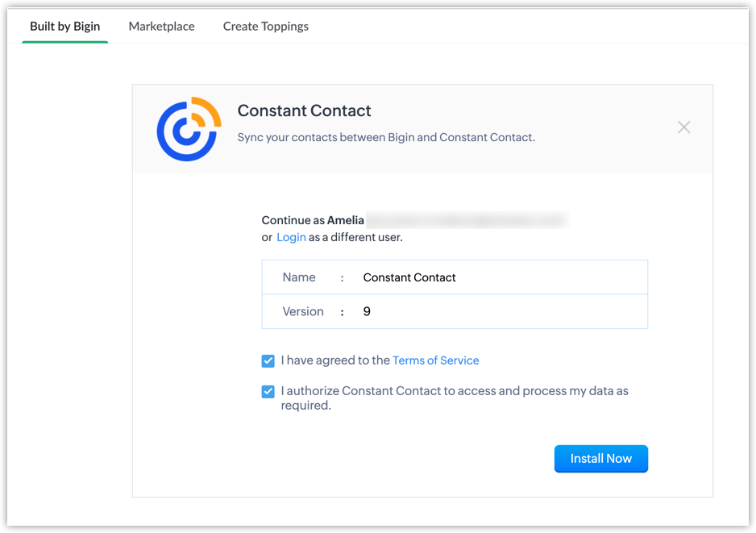The width and height of the screenshot is (756, 533).
Task: Open the Terms of Service link
Action: point(435,360)
